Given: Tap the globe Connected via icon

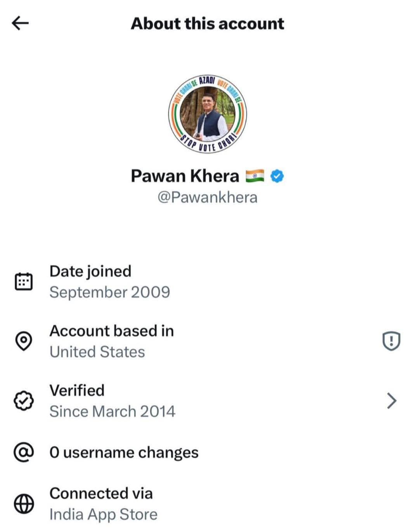Looking at the screenshot, I should [24, 504].
